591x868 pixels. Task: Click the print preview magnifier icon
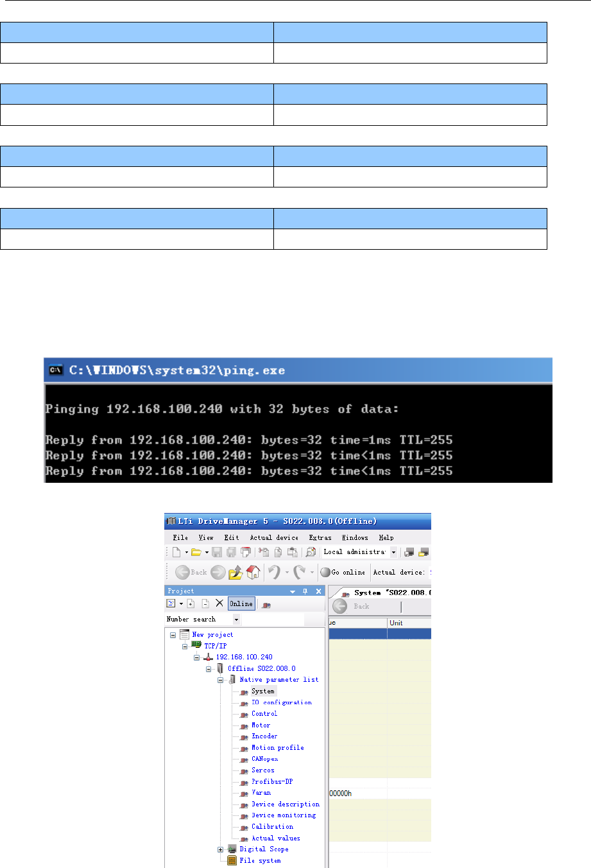point(311,552)
